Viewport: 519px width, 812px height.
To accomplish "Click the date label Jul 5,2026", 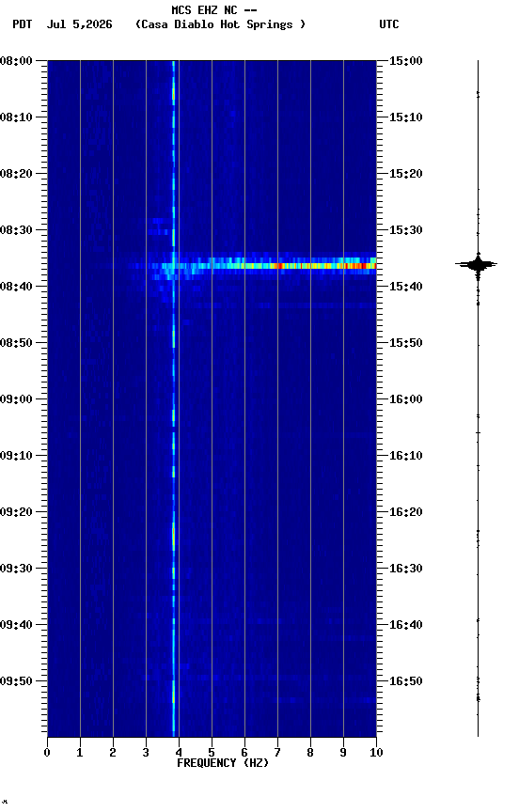I will [79, 24].
